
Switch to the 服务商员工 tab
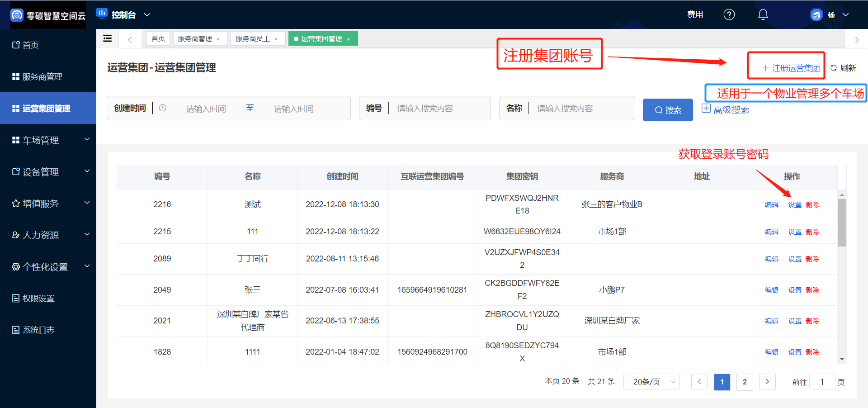253,38
